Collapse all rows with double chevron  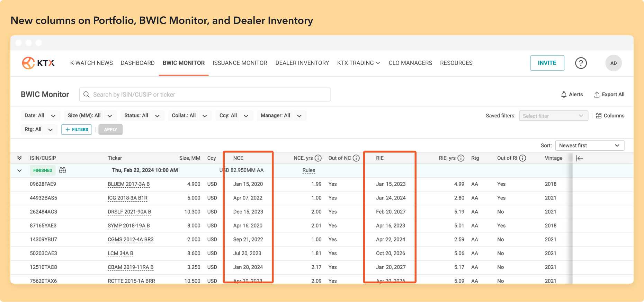(19, 158)
